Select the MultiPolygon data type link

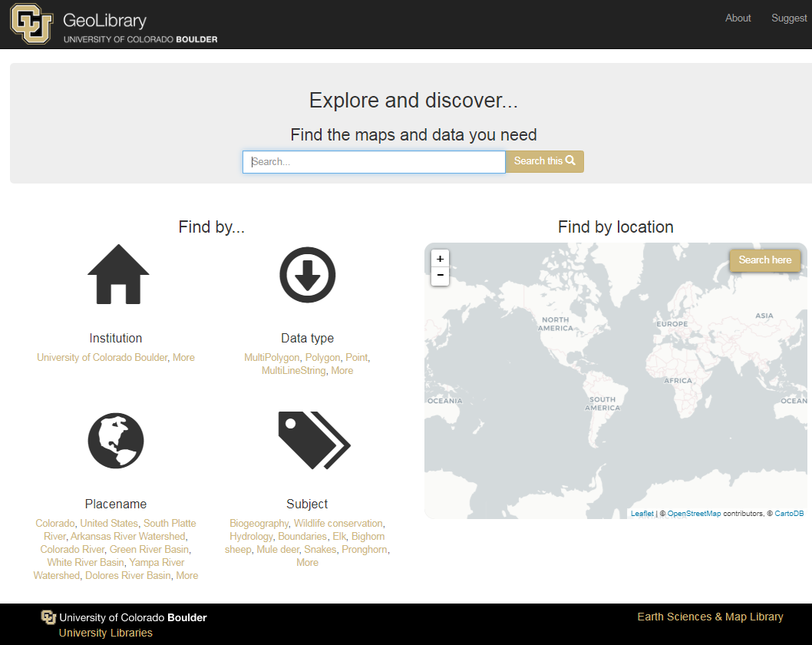pyautogui.click(x=272, y=358)
